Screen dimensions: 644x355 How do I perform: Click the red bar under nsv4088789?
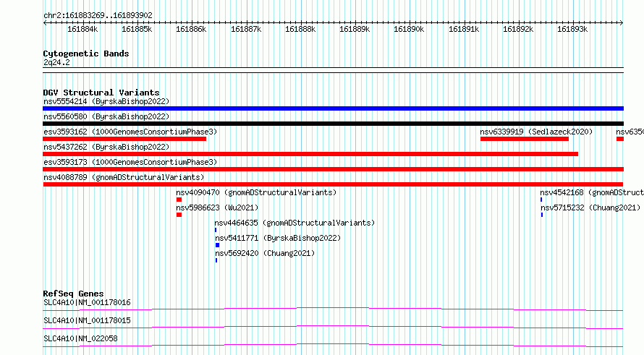333,184
